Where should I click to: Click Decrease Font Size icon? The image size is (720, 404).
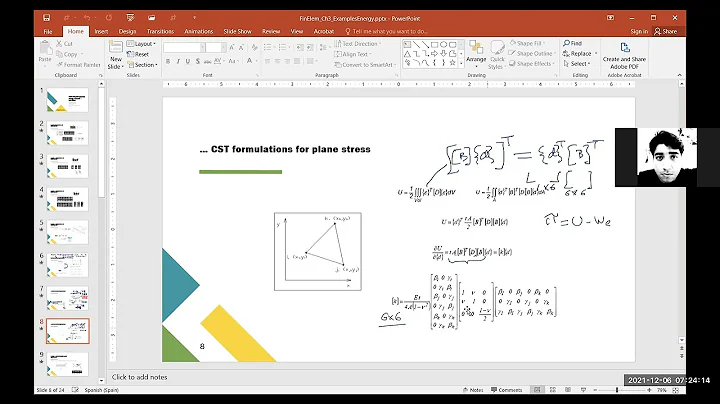click(x=242, y=47)
